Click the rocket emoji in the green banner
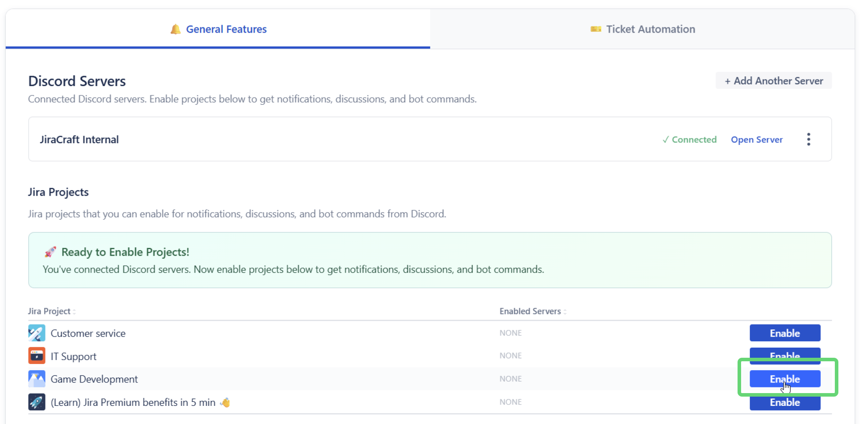Image resolution: width=868 pixels, height=424 pixels. point(50,252)
